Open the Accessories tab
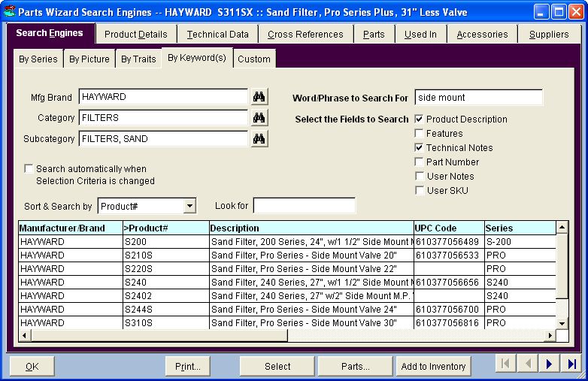588x381 pixels. (x=482, y=35)
